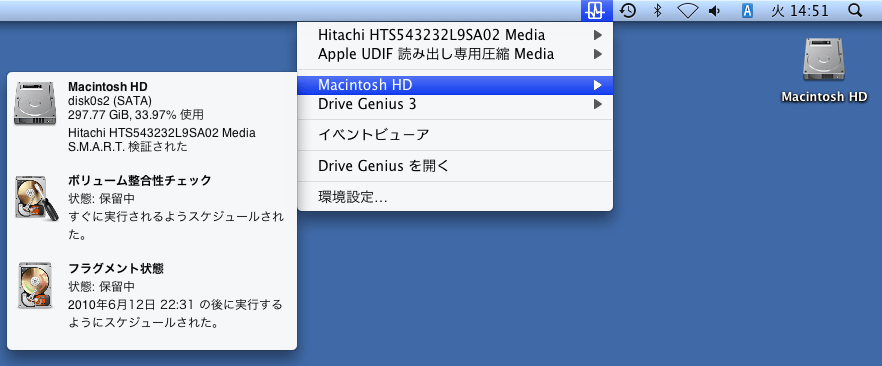Image resolution: width=882 pixels, height=366 pixels.
Task: Click 状態: 保留中 under フラグメント状態
Action: (x=101, y=287)
